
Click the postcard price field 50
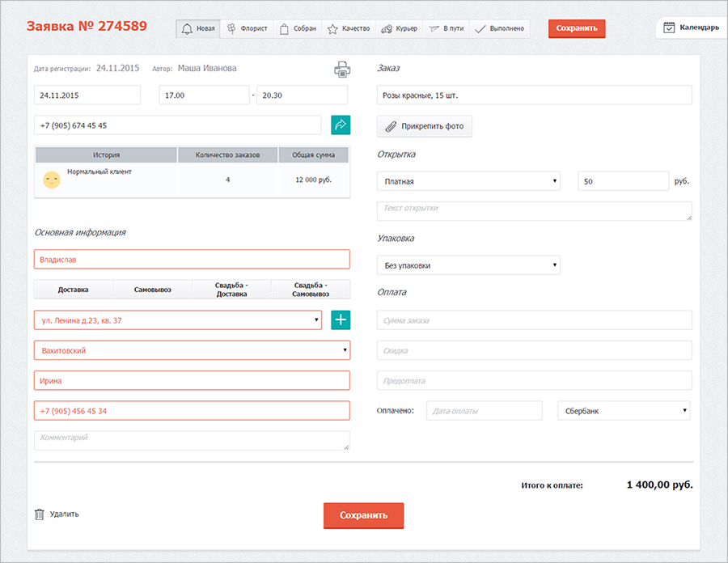coord(624,181)
